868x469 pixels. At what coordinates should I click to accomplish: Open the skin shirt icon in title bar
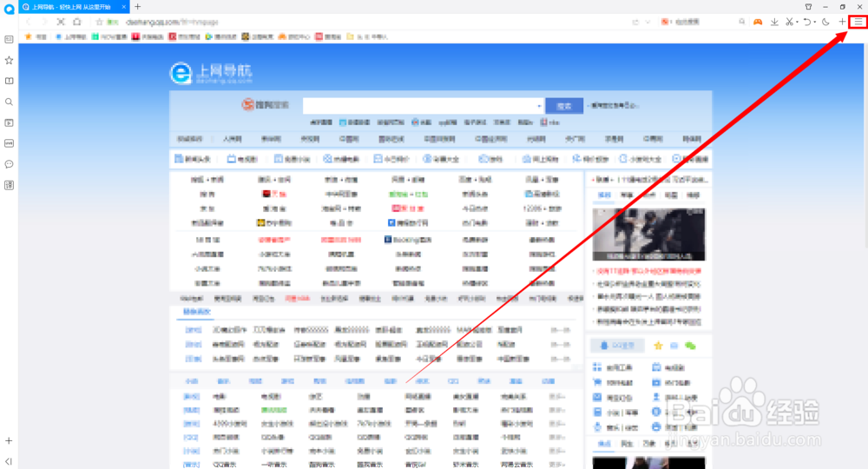tap(808, 7)
